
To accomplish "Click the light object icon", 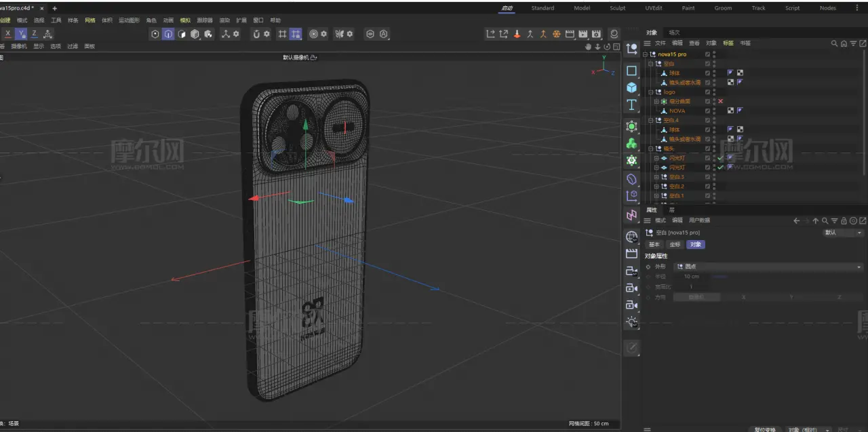I will click(631, 321).
